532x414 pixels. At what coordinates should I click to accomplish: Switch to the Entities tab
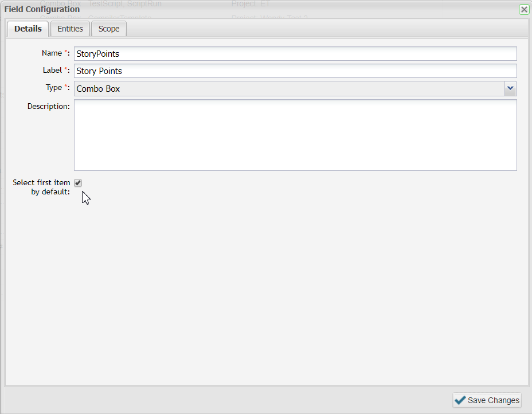70,29
